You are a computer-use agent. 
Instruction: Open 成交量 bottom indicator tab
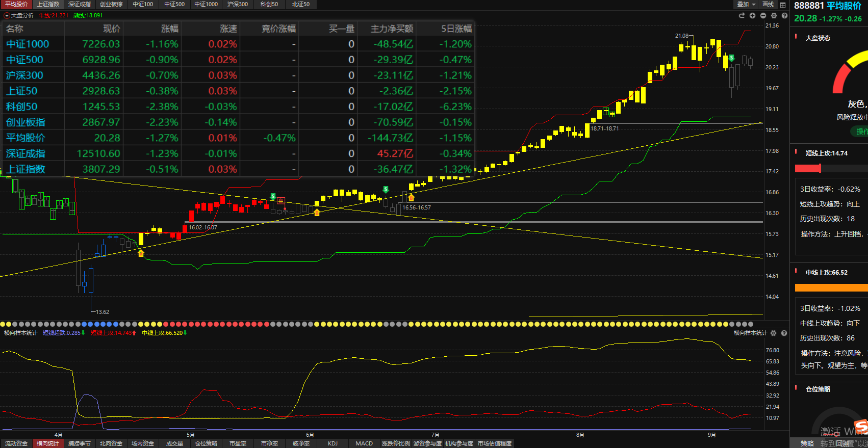(174, 443)
